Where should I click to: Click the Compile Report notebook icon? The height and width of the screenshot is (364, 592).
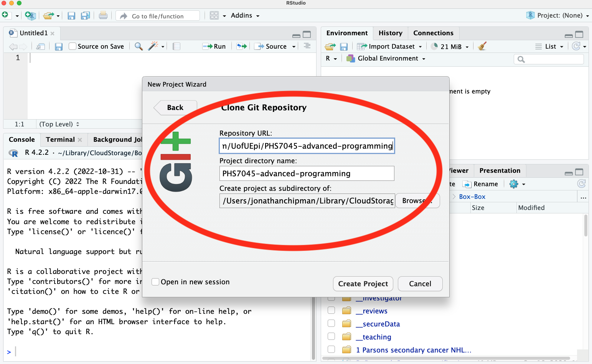[x=176, y=46]
